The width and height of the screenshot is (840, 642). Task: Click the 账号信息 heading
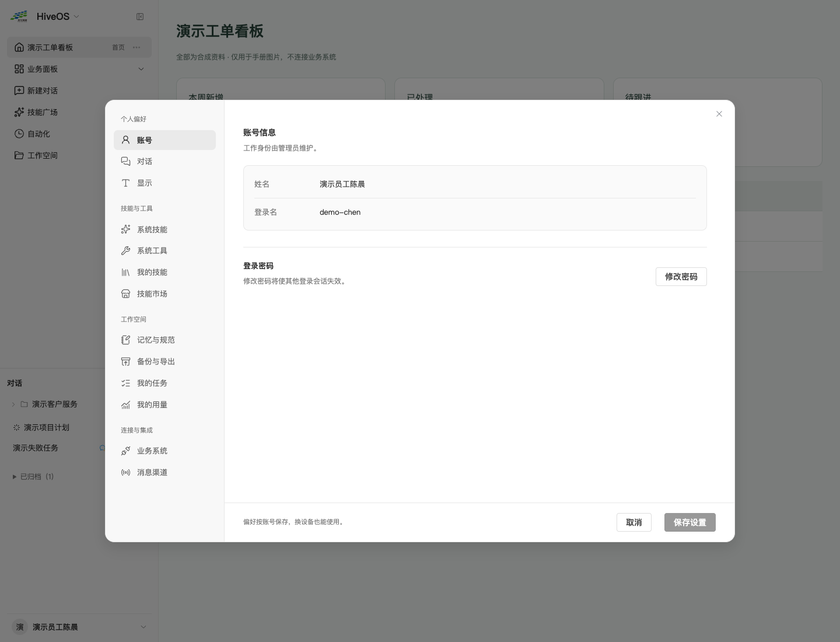tap(260, 133)
